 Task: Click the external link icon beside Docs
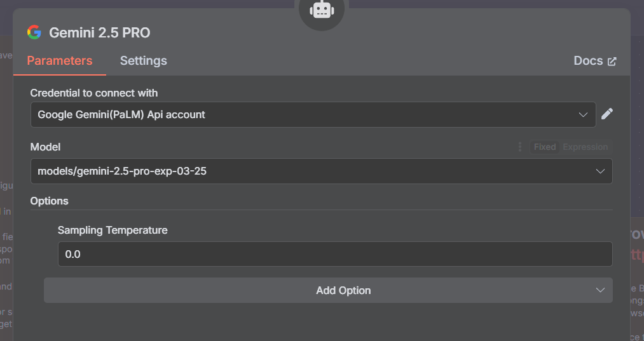[x=612, y=62]
